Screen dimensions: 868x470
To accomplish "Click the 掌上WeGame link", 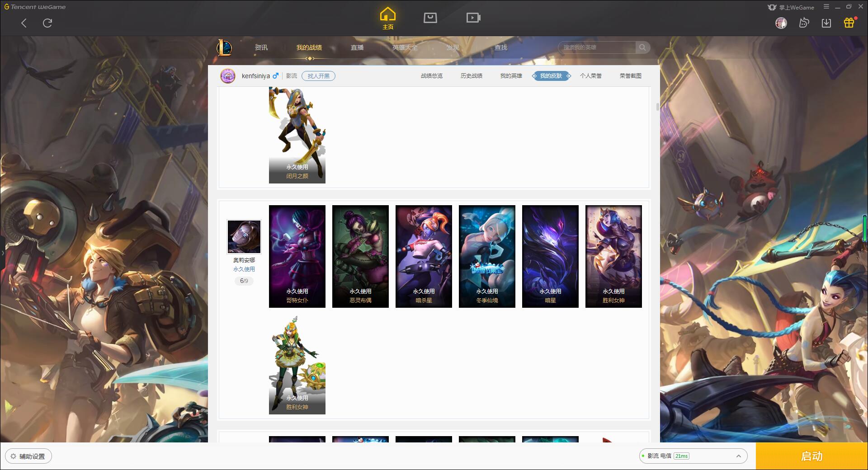I will tap(791, 7).
